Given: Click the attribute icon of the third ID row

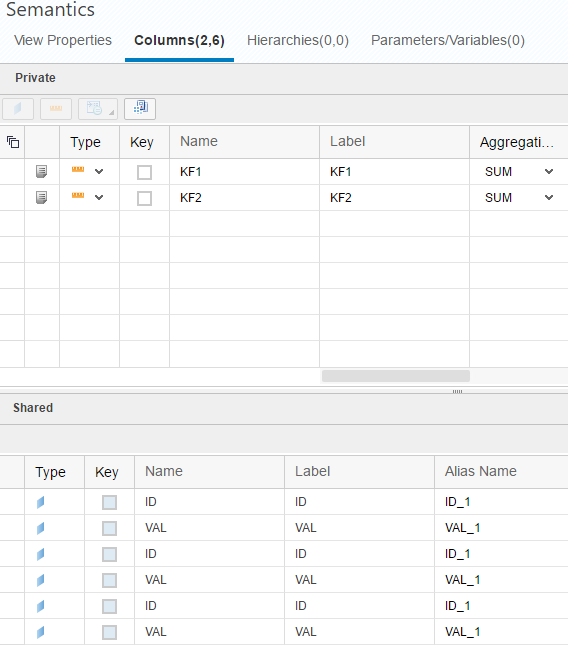Looking at the screenshot, I should 40,606.
